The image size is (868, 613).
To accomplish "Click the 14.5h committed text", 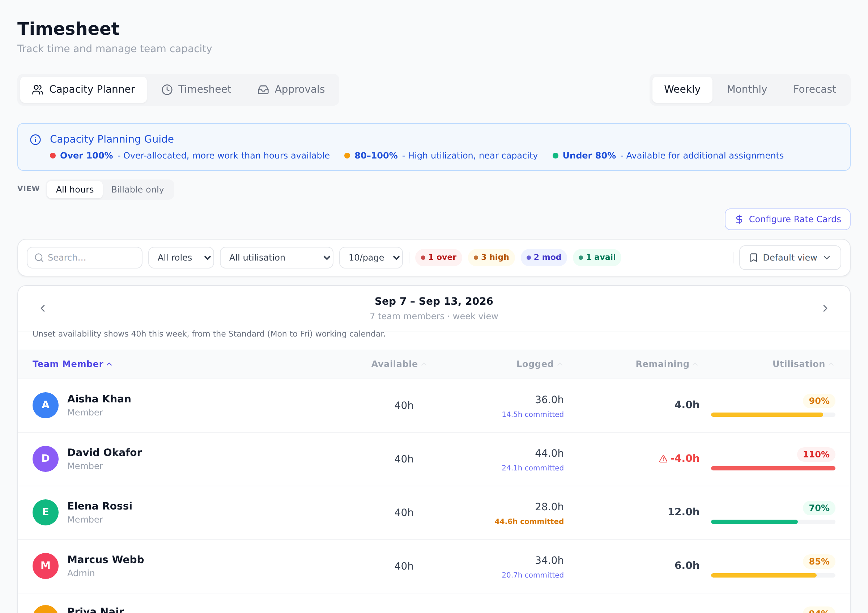I will tap(533, 414).
